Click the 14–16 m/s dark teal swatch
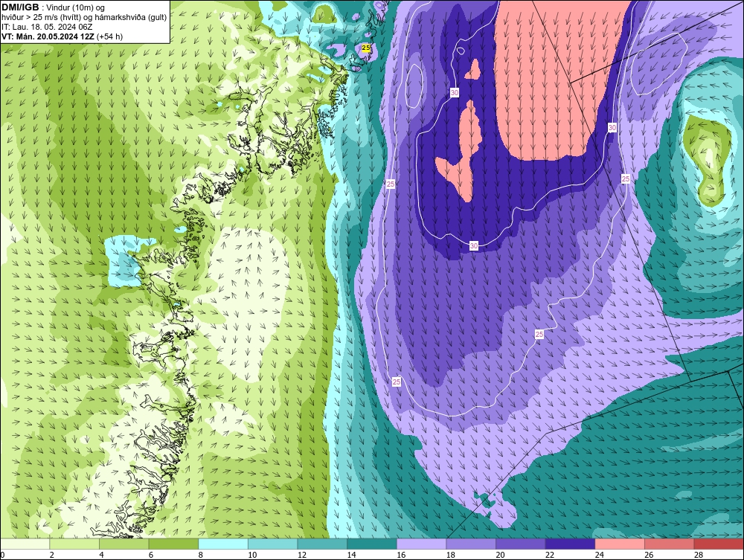Screen dimensions: 744x560 371,544
